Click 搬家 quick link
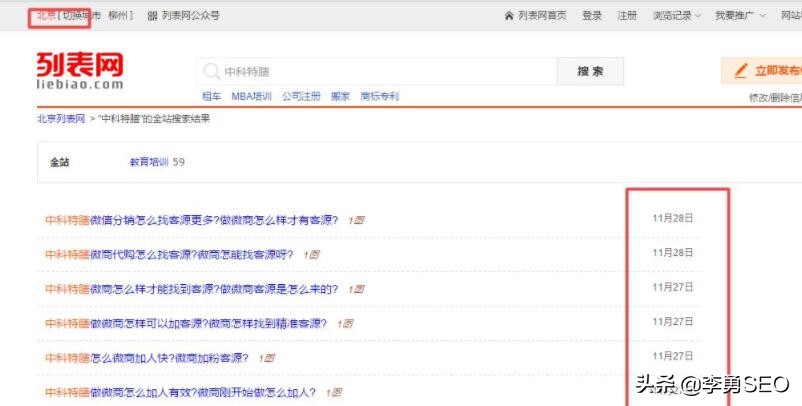802x406 pixels. [340, 96]
